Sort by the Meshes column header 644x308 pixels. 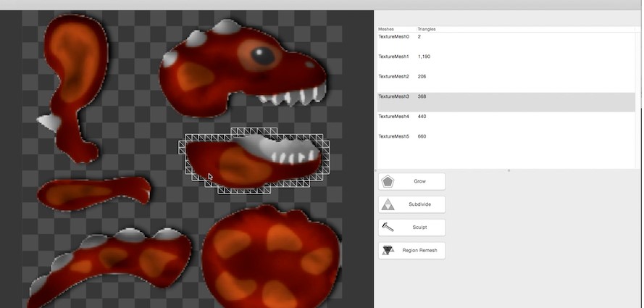(386, 29)
